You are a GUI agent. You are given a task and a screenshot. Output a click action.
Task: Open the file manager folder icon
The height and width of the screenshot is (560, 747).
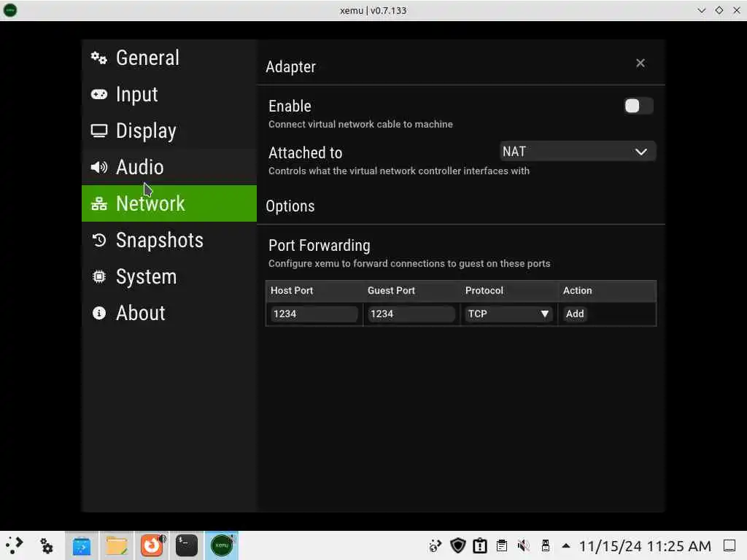pos(117,545)
